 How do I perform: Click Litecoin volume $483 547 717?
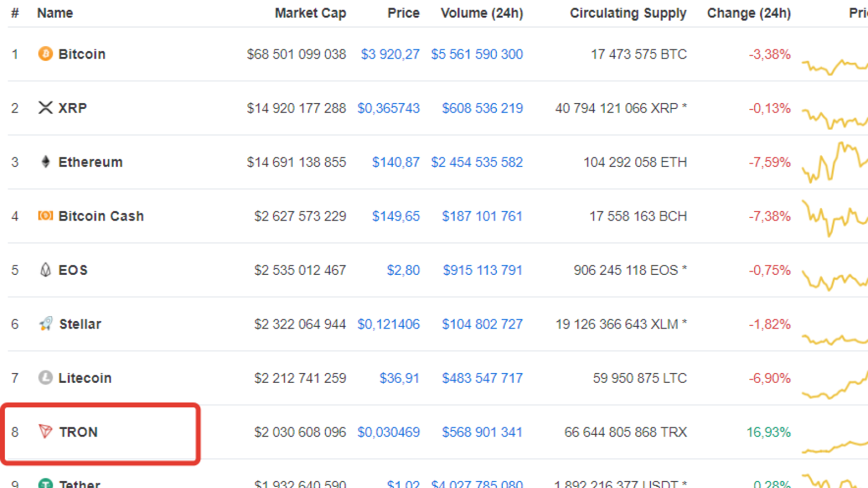pos(483,378)
